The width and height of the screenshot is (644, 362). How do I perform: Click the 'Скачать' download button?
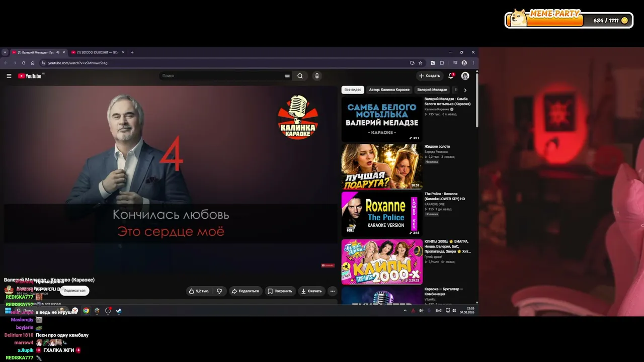pyautogui.click(x=311, y=291)
